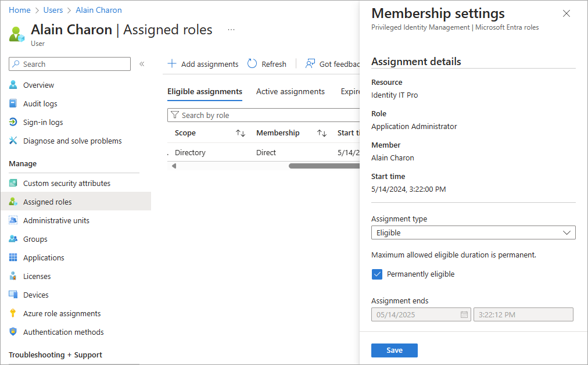Click the Save button
588x365 pixels.
click(394, 350)
